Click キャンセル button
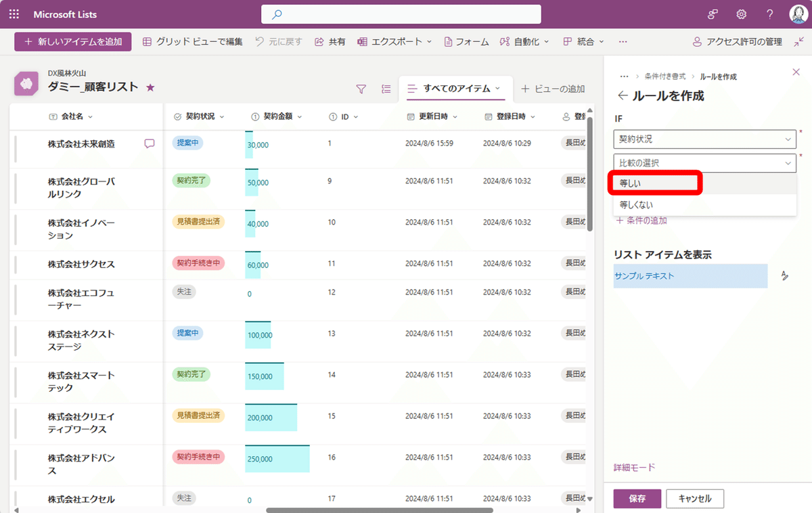The width and height of the screenshot is (812, 513). [x=694, y=499]
